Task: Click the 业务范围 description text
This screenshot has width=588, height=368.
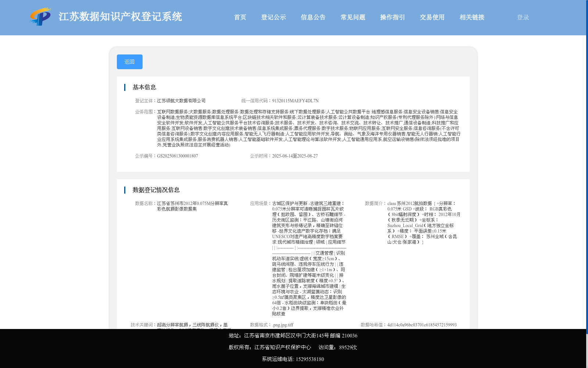Action: pos(309,128)
